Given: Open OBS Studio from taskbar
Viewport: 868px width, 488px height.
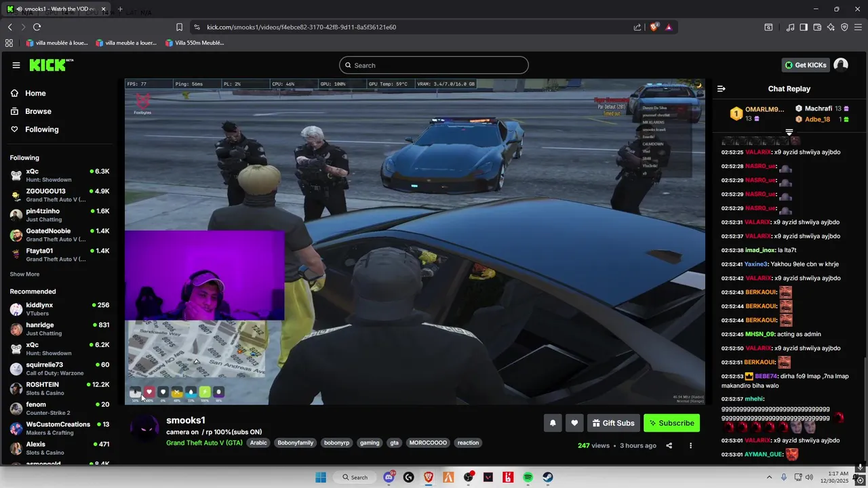Looking at the screenshot, I should click(468, 477).
